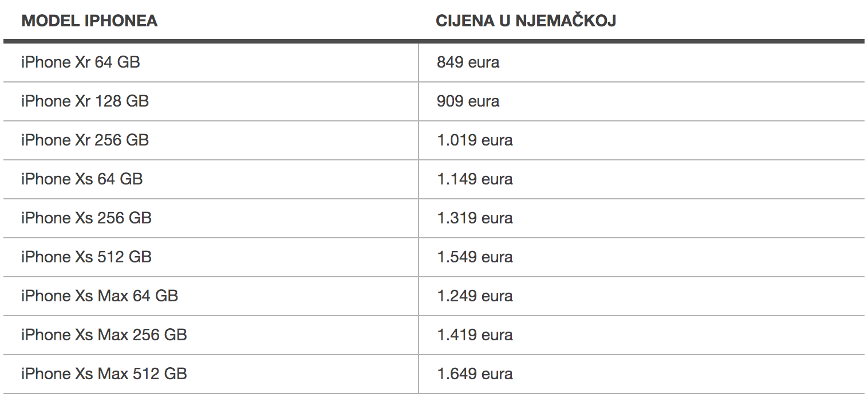Click the 1.249 eura price cell
The width and height of the screenshot is (868, 401).
click(475, 296)
